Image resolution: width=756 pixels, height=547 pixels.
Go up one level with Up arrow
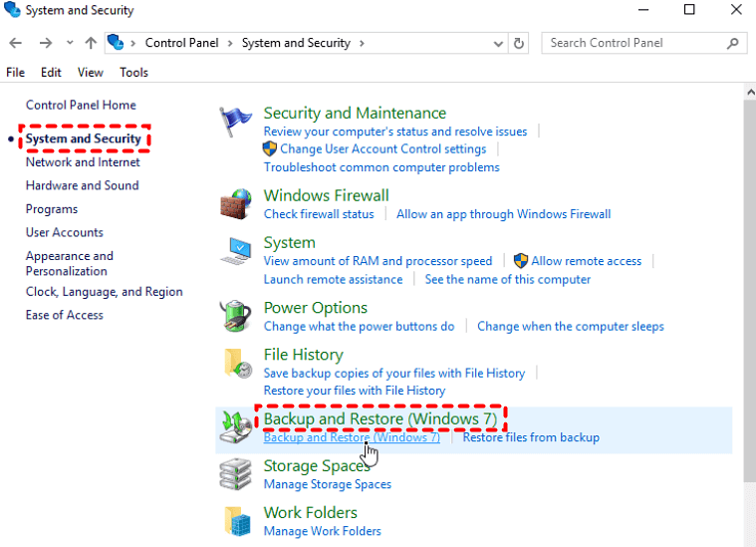click(x=92, y=44)
